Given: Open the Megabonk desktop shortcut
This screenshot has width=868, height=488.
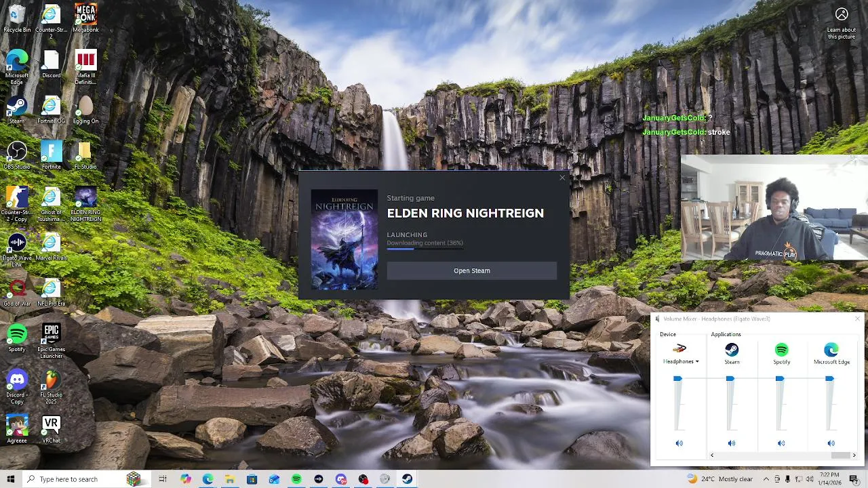Looking at the screenshot, I should coord(85,18).
